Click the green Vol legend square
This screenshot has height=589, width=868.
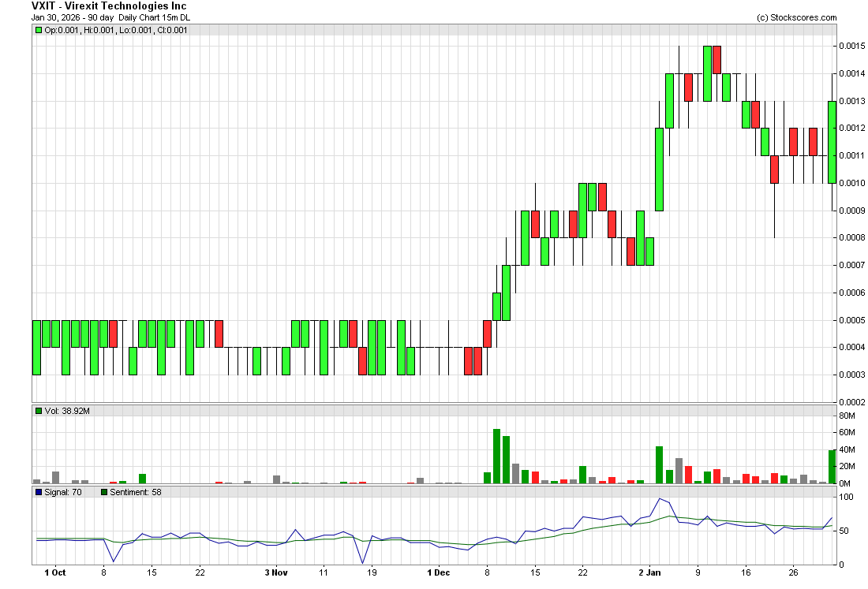click(x=38, y=411)
